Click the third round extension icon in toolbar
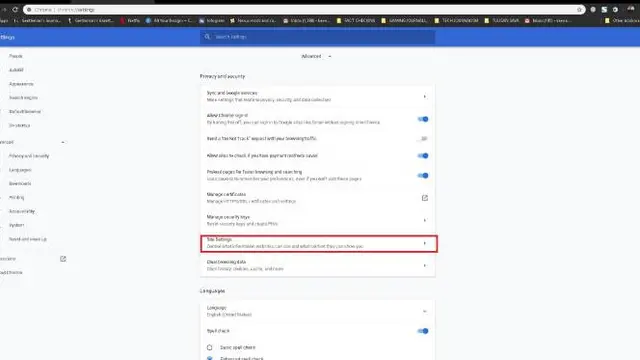Screen dimensions: 640x360 tap(615, 9)
